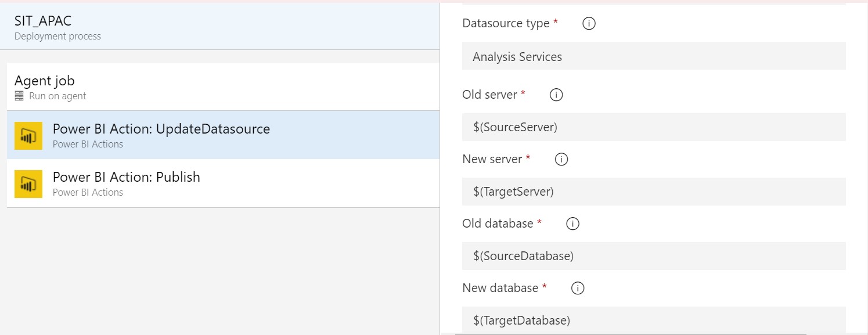
Task: Click the agent icon beside Run on agent
Action: (x=18, y=96)
